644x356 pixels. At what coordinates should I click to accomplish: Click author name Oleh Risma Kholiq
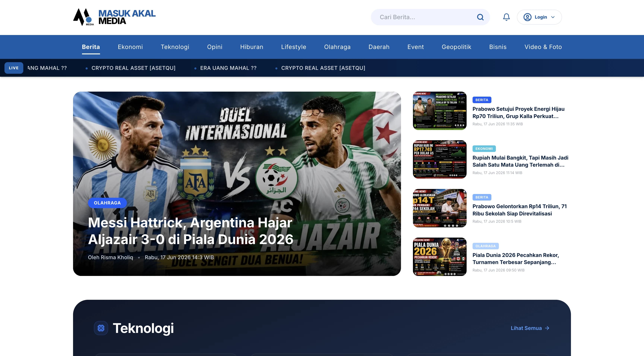(111, 257)
